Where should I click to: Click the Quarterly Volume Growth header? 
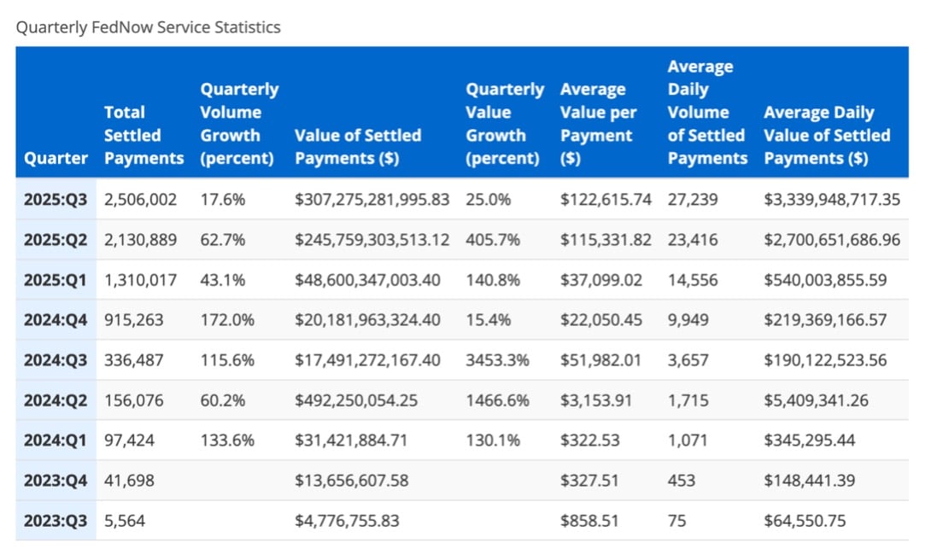click(239, 124)
